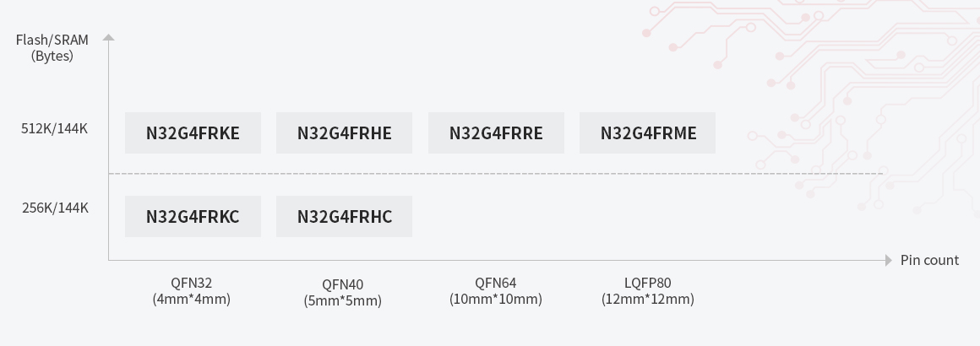Select the N32G4FRHC chip model
The height and width of the screenshot is (346, 980).
coord(344,217)
